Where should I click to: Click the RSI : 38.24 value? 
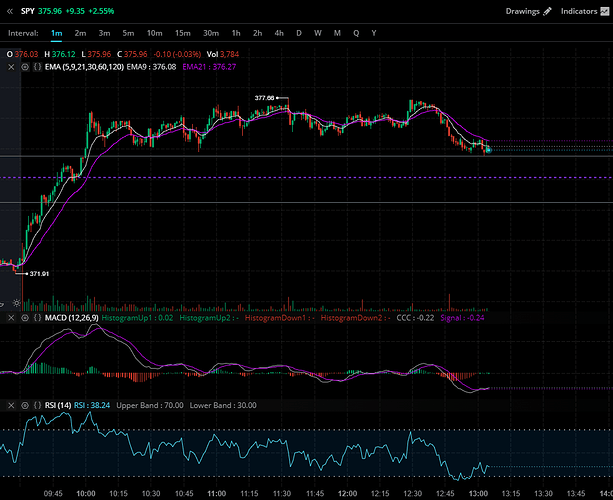92,405
